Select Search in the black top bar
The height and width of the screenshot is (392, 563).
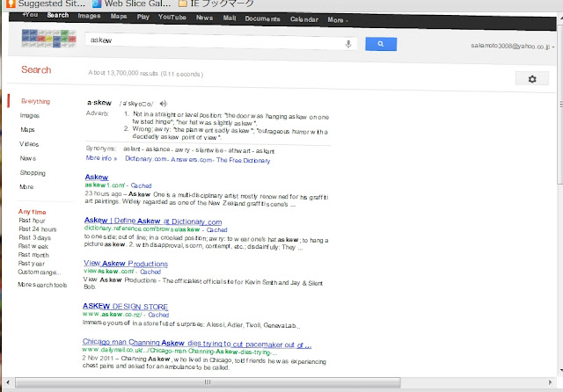click(58, 15)
